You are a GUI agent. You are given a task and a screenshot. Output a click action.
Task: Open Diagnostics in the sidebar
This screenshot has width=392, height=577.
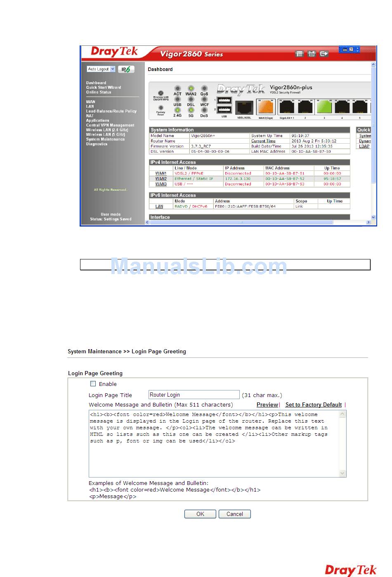(97, 144)
